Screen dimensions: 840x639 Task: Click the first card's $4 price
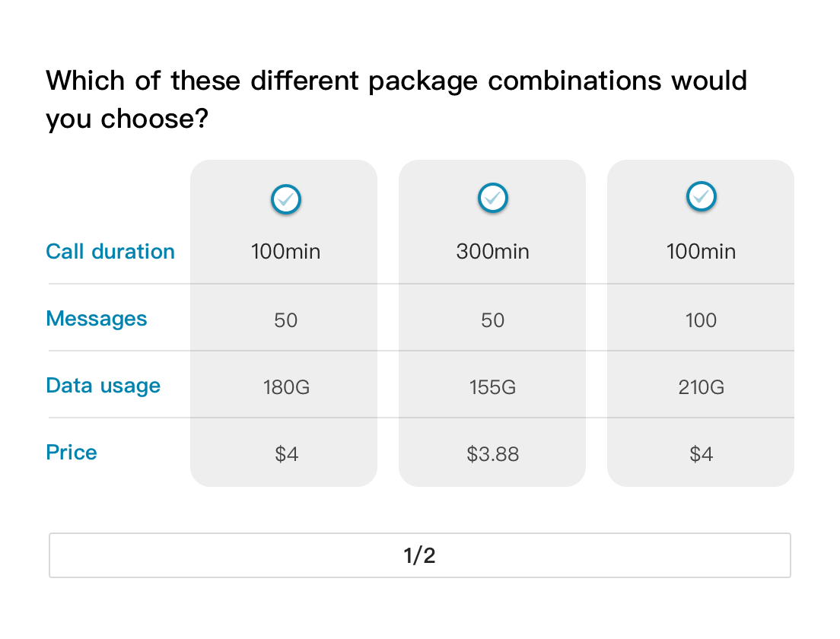286,454
